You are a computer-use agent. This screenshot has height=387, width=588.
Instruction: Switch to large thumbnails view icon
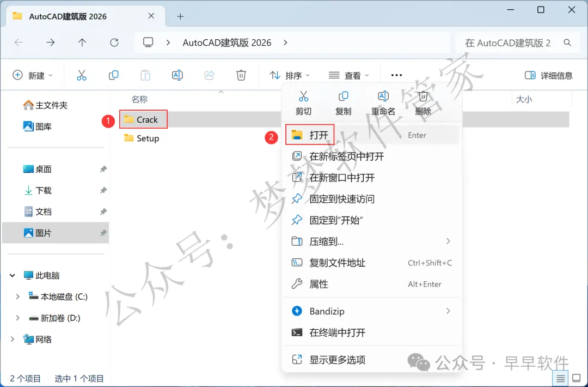coord(577,378)
